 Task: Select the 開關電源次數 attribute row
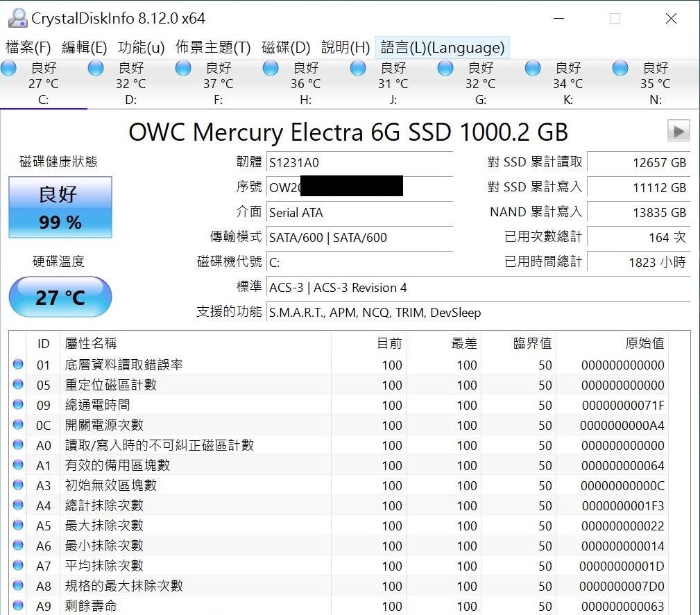tap(339, 425)
